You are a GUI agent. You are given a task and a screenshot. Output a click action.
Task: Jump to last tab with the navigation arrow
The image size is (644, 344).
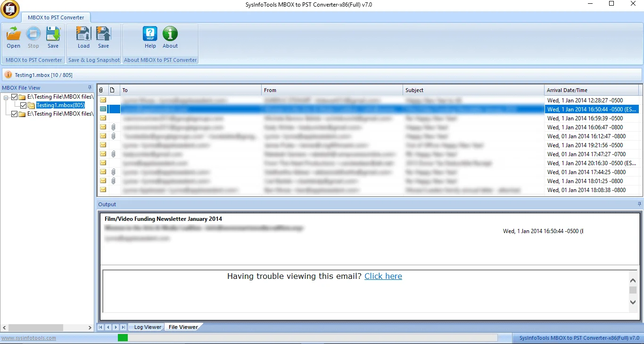[x=124, y=327]
